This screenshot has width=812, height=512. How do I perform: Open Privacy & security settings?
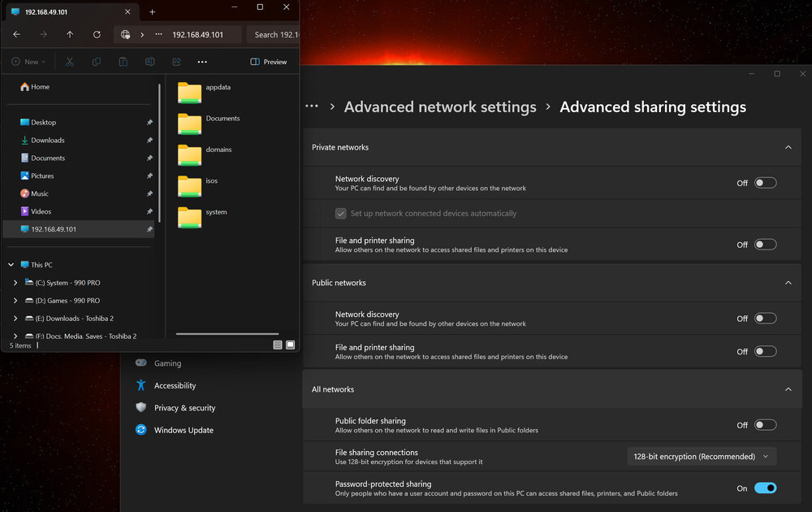pyautogui.click(x=185, y=408)
